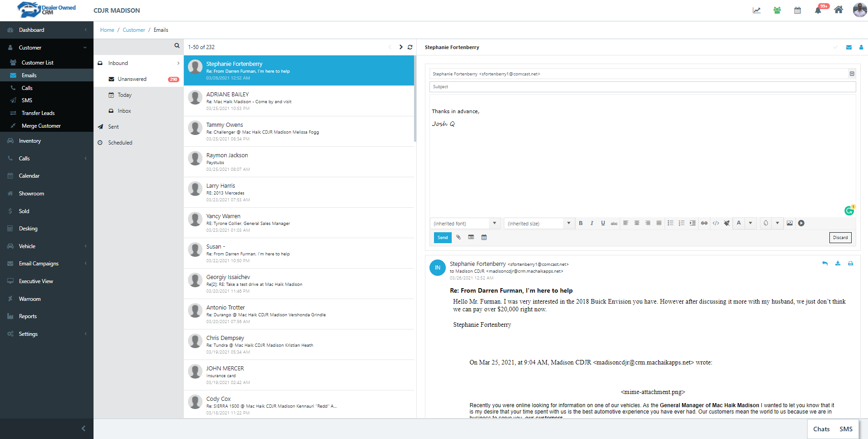This screenshot has height=439, width=868.
Task: Open the notifications bell icon
Action: (x=818, y=10)
